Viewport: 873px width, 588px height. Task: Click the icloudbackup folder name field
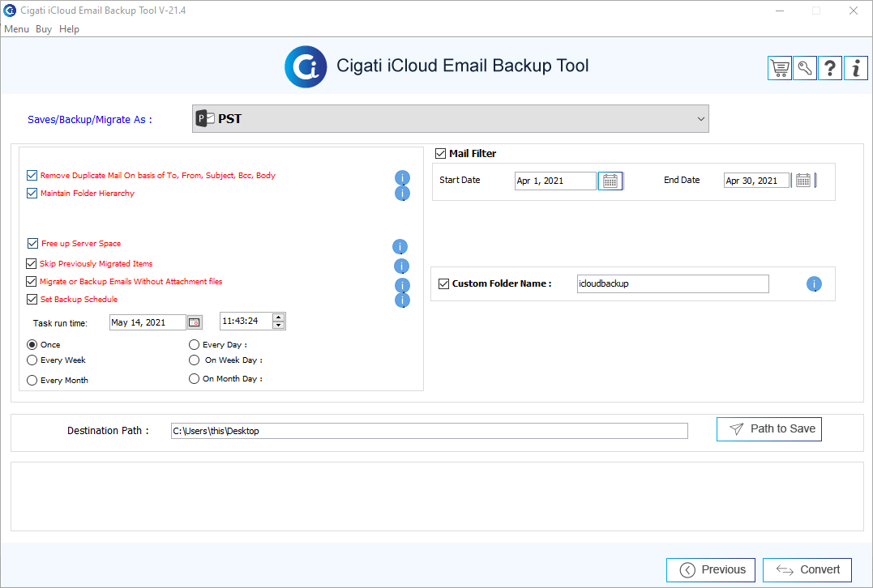[673, 283]
